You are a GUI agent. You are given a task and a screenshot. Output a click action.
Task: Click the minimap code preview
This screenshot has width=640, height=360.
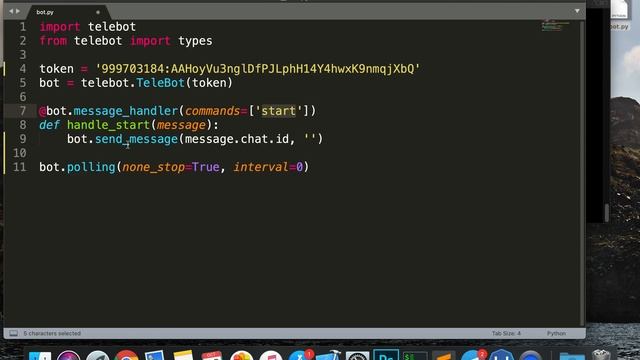click(x=555, y=26)
